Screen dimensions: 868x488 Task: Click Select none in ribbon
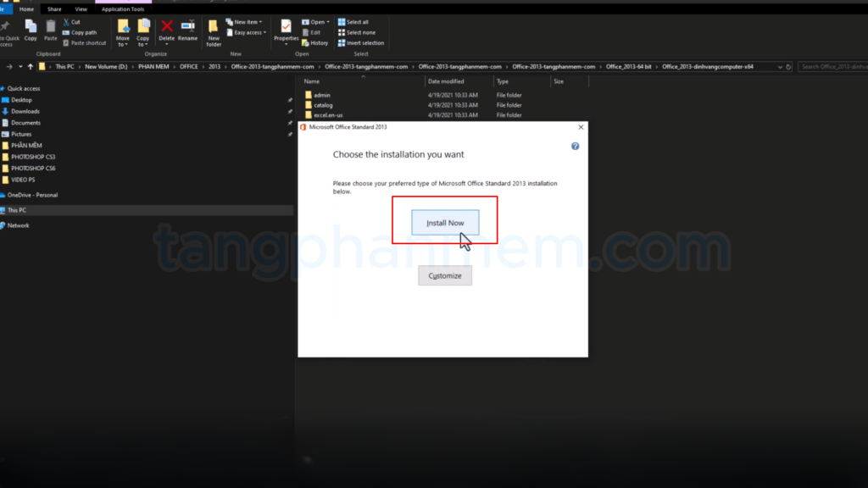357,33
